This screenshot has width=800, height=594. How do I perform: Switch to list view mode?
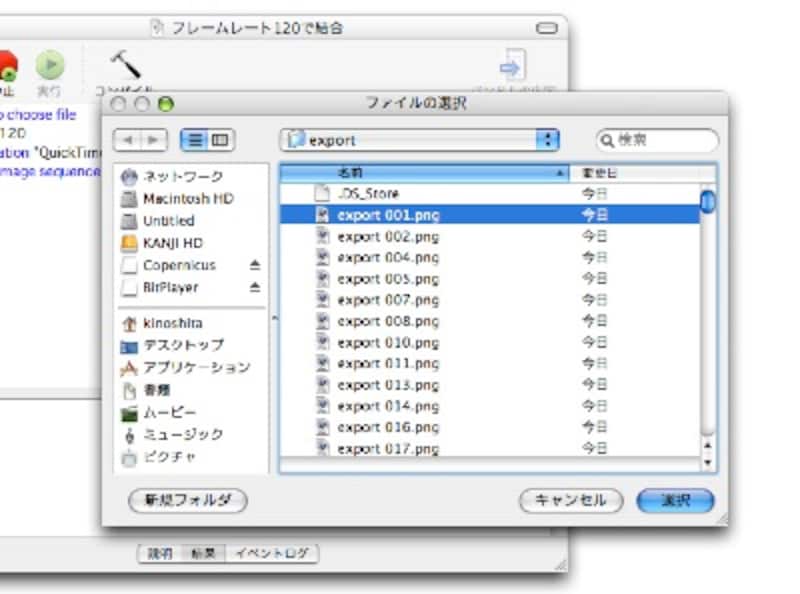tap(194, 140)
